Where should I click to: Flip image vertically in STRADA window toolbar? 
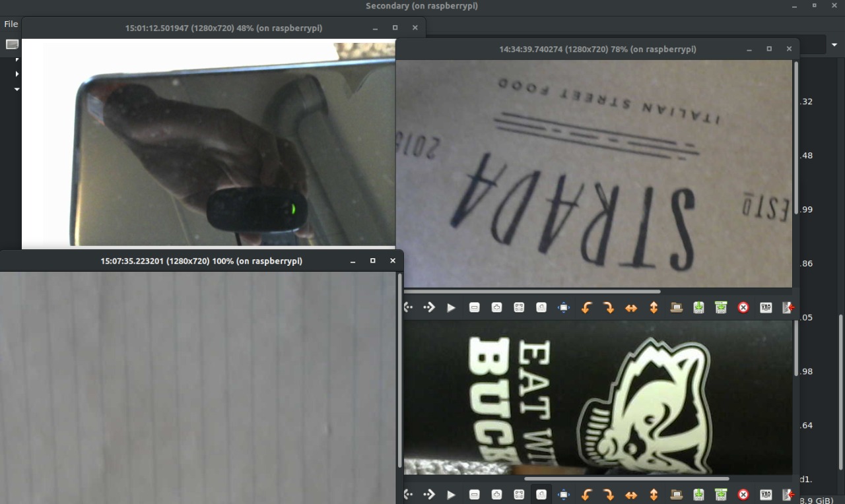point(654,307)
